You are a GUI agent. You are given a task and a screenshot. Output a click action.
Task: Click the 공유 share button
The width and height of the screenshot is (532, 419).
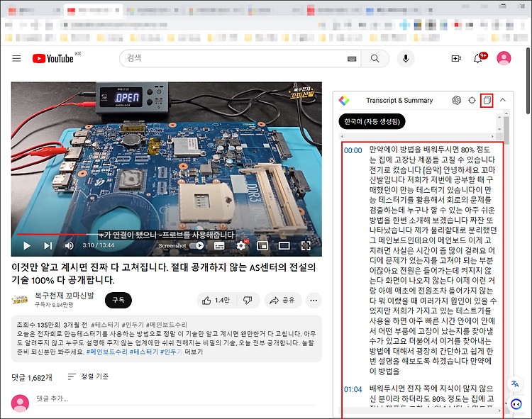(282, 301)
